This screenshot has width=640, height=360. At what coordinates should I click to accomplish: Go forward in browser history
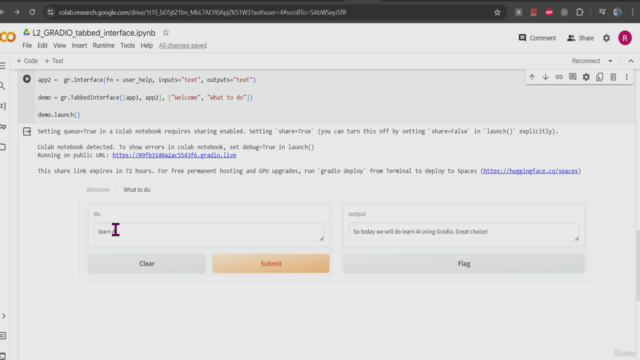point(17,12)
